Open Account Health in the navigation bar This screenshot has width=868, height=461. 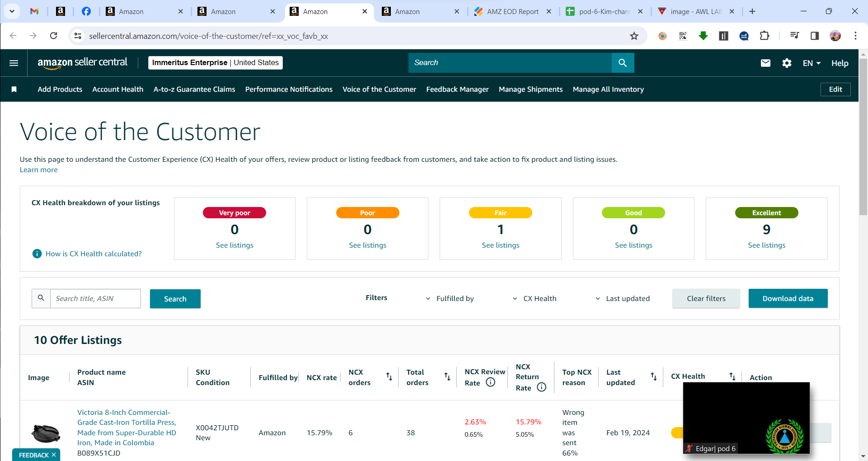coord(118,89)
